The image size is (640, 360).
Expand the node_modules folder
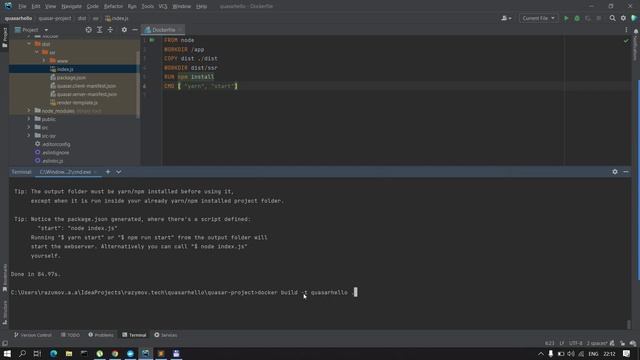click(x=29, y=111)
